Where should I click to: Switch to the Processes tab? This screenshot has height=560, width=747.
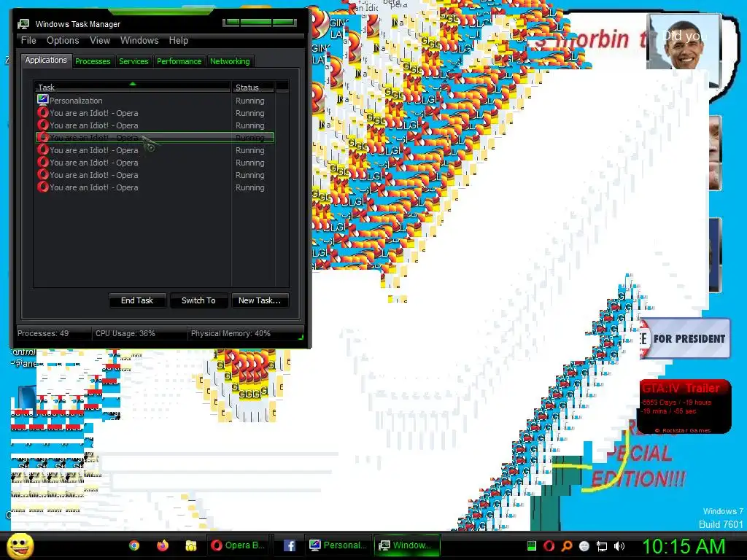(93, 61)
